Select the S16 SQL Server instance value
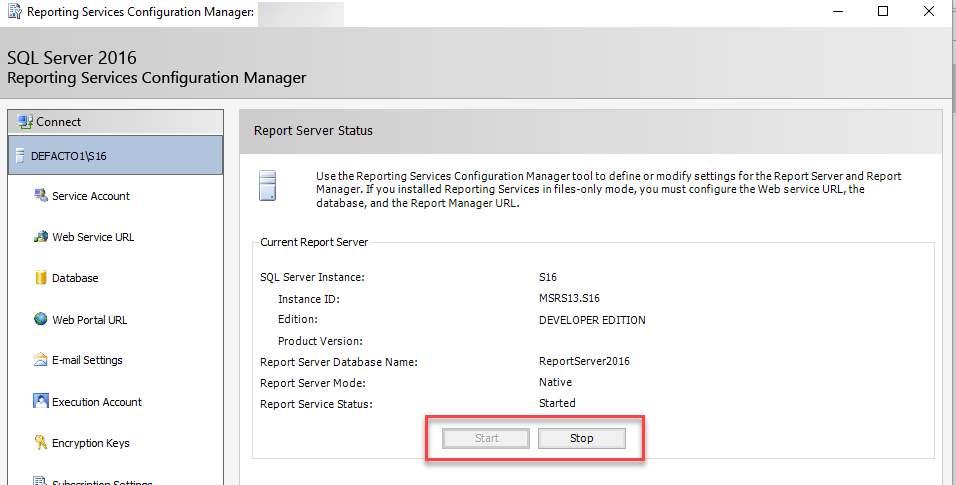Screen dimensions: 956x485 pyautogui.click(x=548, y=277)
